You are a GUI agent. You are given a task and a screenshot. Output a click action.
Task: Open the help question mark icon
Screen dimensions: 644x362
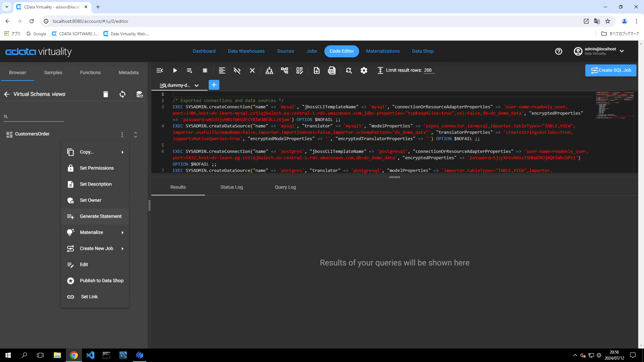click(558, 51)
